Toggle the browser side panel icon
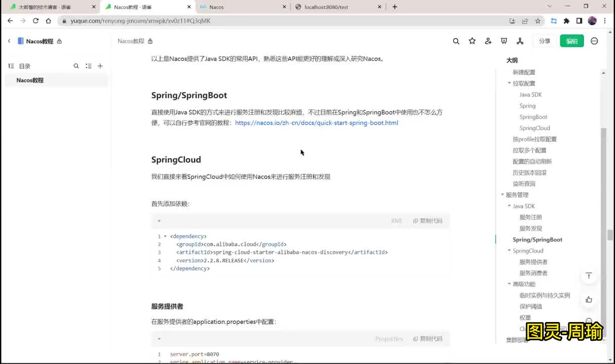The image size is (615, 364). tap(580, 21)
